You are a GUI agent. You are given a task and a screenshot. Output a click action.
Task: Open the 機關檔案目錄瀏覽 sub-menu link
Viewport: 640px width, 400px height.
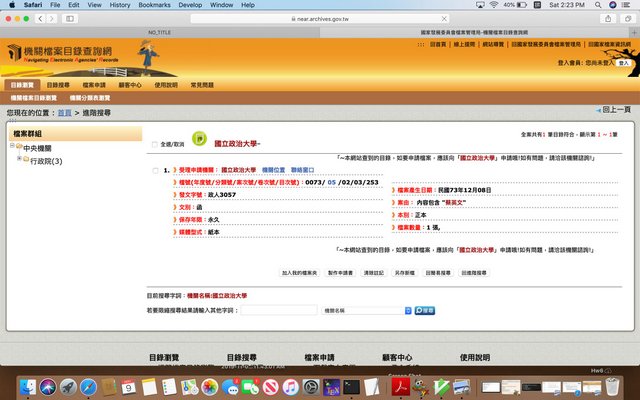[x=33, y=98]
